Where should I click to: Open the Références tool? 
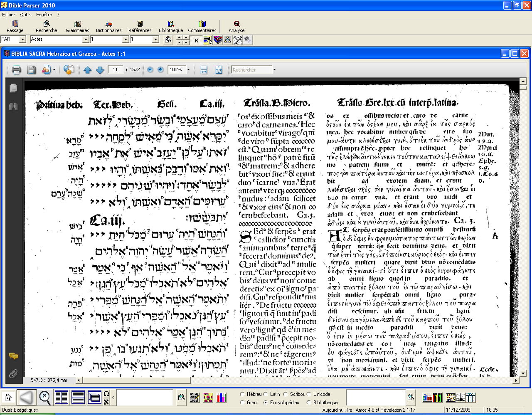140,27
